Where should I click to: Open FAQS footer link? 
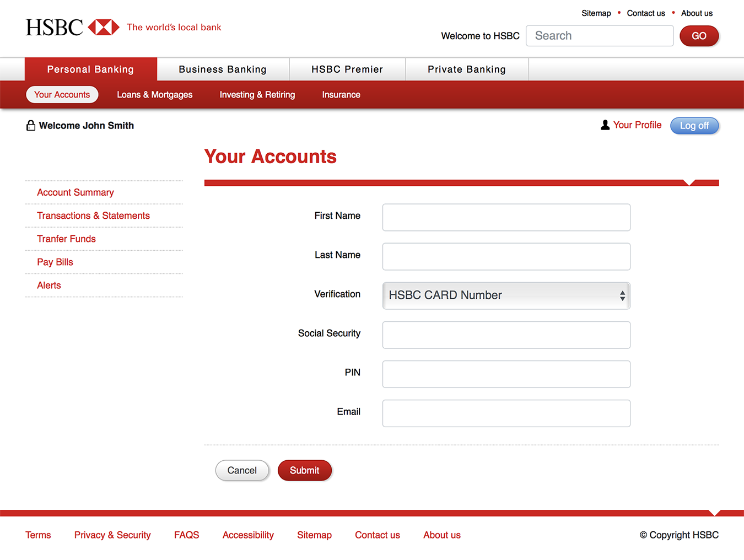click(x=187, y=535)
